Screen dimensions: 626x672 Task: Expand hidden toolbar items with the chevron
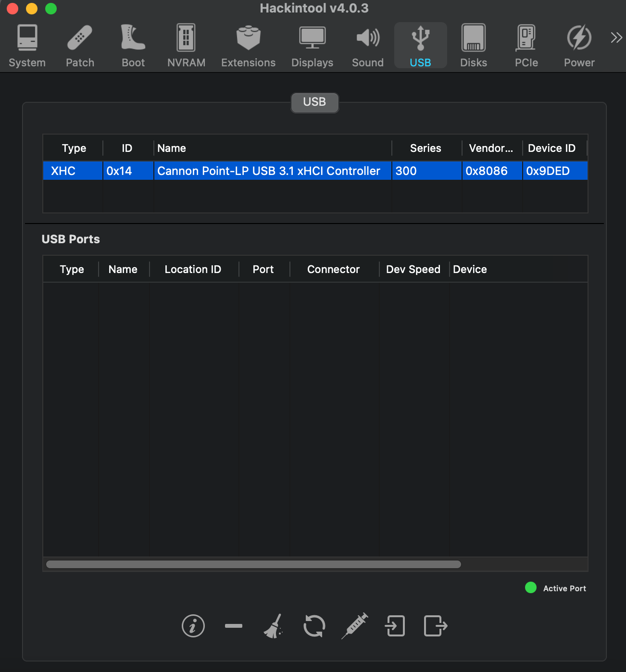point(616,37)
